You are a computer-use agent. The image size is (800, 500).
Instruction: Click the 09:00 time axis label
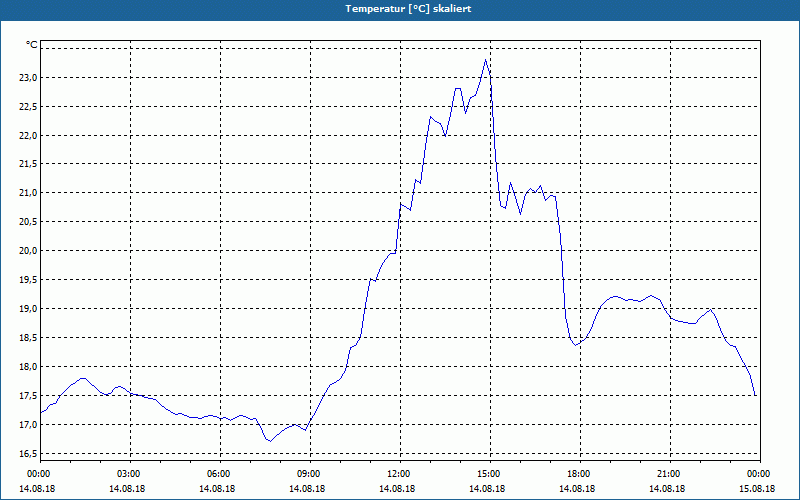[x=310, y=474]
